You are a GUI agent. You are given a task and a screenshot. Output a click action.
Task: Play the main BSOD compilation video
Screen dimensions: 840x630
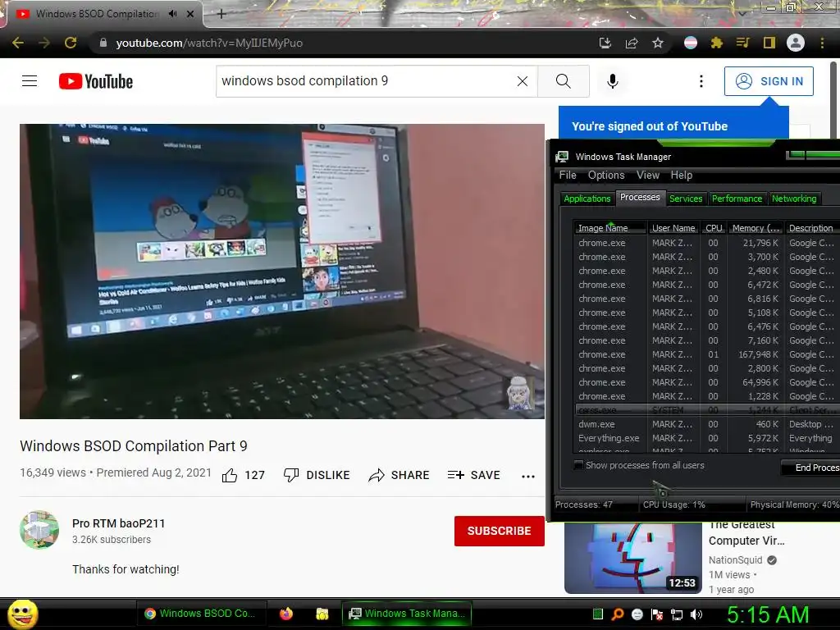(x=282, y=271)
